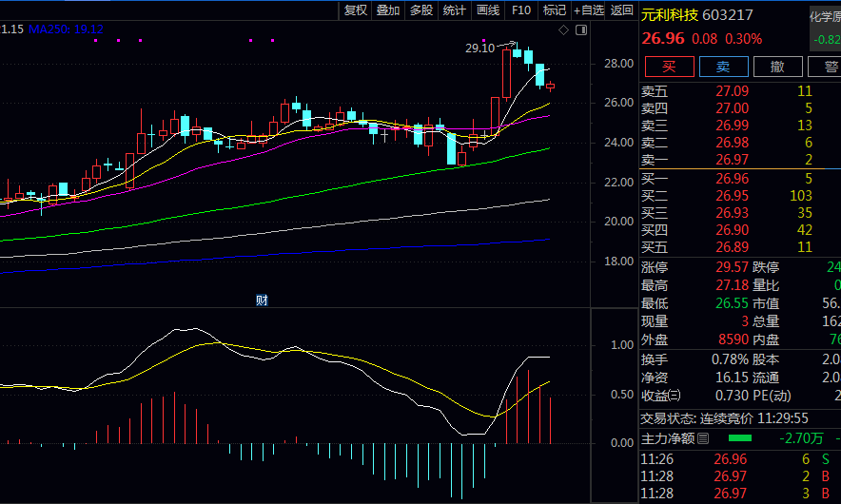Open the 统计 statistics tool

(x=455, y=10)
